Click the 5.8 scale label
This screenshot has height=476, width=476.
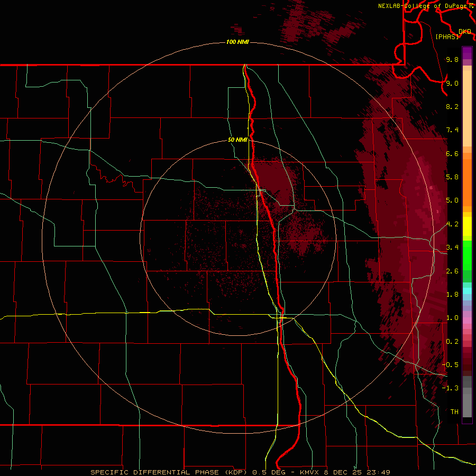click(x=452, y=177)
